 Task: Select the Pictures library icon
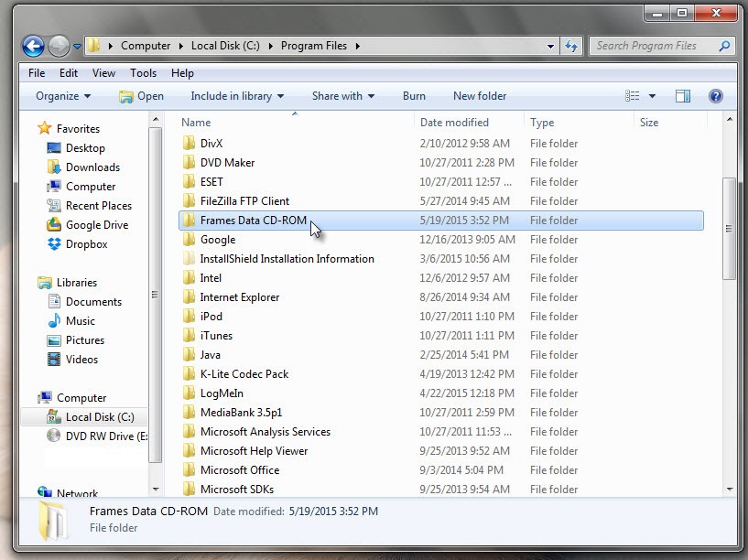(x=54, y=340)
